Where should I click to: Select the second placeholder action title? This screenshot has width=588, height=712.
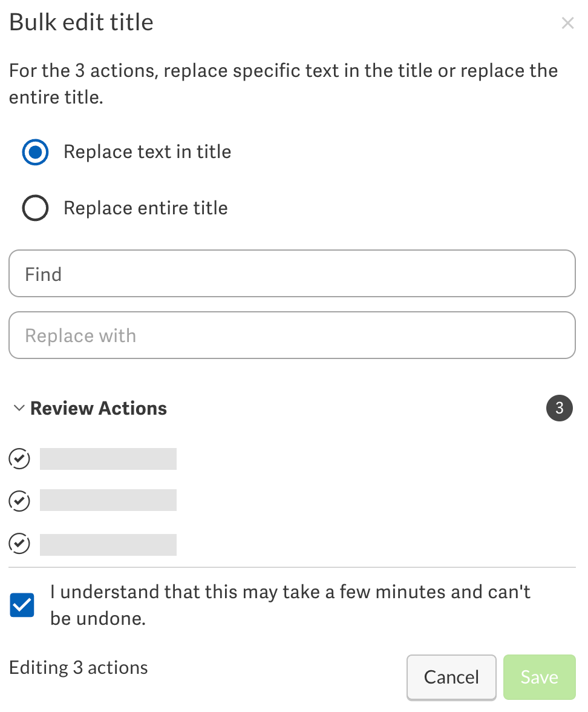click(108, 500)
